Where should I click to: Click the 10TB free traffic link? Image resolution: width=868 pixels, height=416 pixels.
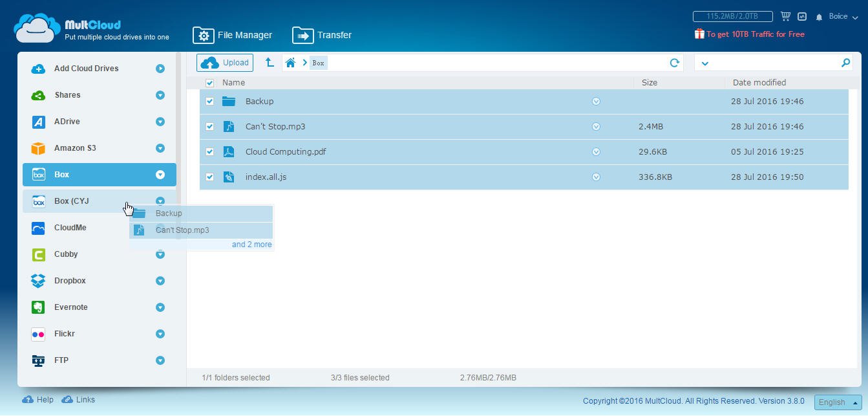tap(754, 34)
